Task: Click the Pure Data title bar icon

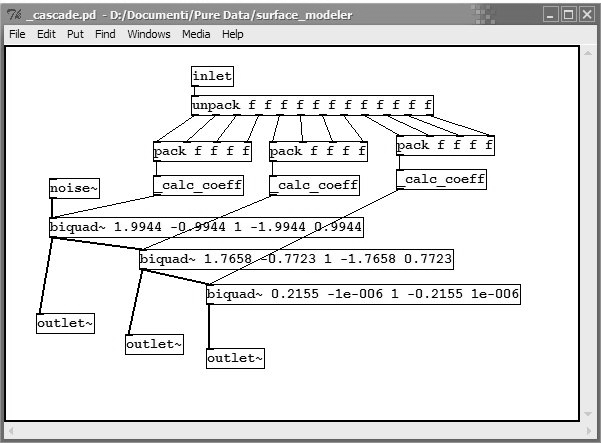Action: pos(15,15)
